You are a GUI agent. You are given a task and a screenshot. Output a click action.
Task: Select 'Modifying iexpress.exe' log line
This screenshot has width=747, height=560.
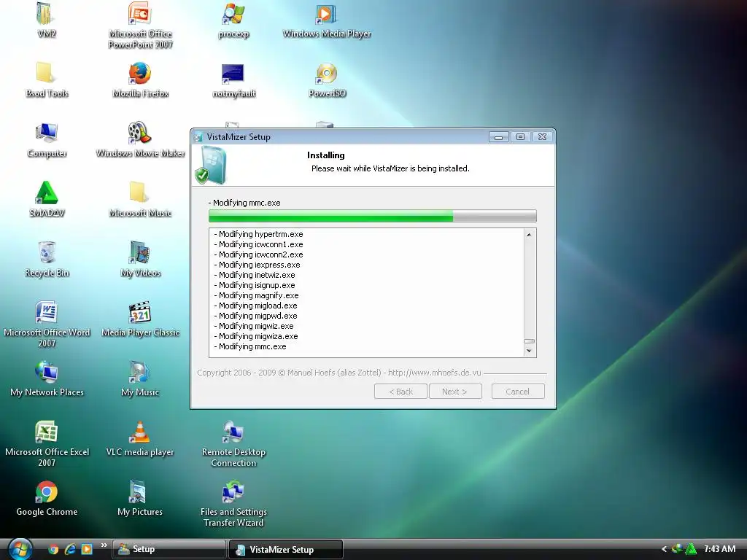click(x=257, y=265)
